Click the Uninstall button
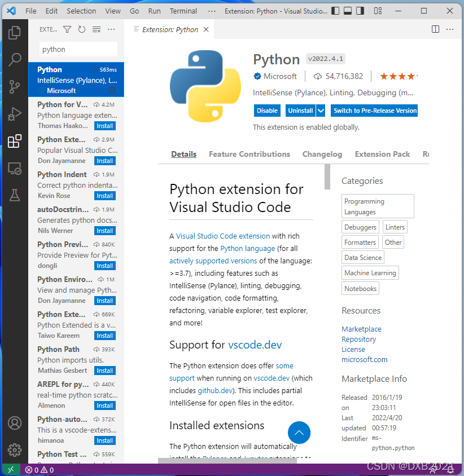The width and height of the screenshot is (464, 476). coord(300,111)
